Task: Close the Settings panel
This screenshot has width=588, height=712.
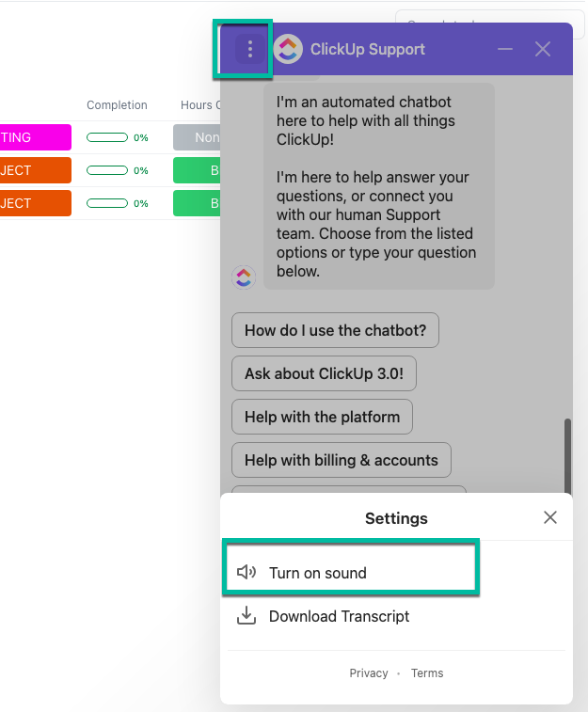Action: click(x=550, y=517)
